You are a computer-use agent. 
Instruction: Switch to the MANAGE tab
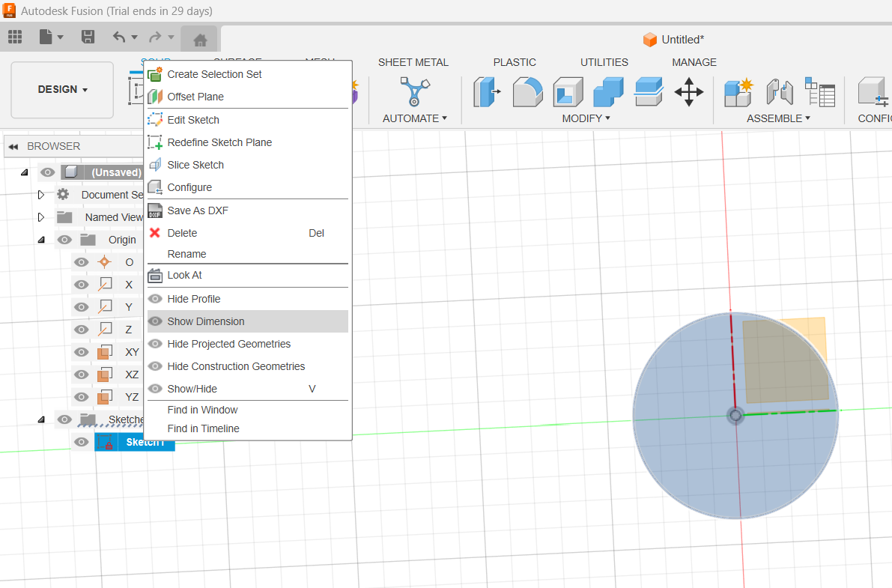click(x=694, y=63)
